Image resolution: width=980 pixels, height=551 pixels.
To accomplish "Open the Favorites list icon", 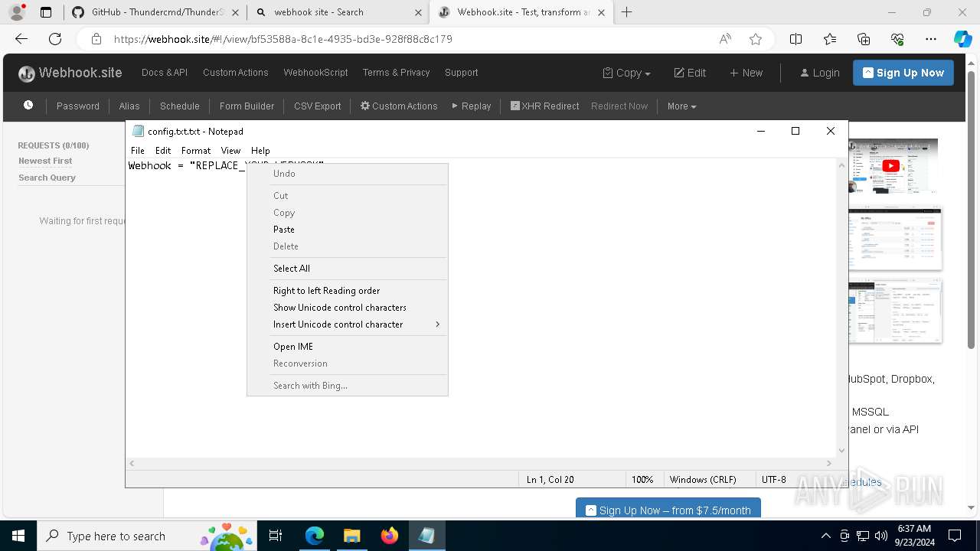I will 830,39.
